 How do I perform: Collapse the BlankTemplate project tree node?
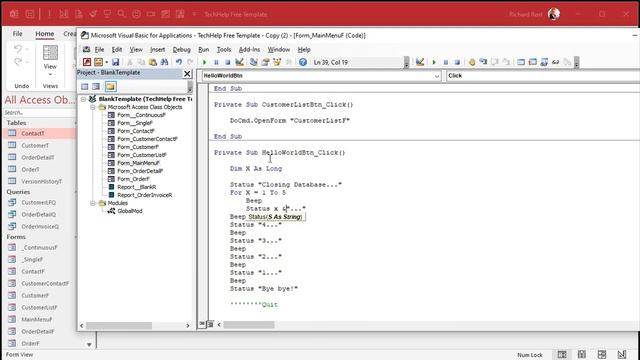coord(83,99)
